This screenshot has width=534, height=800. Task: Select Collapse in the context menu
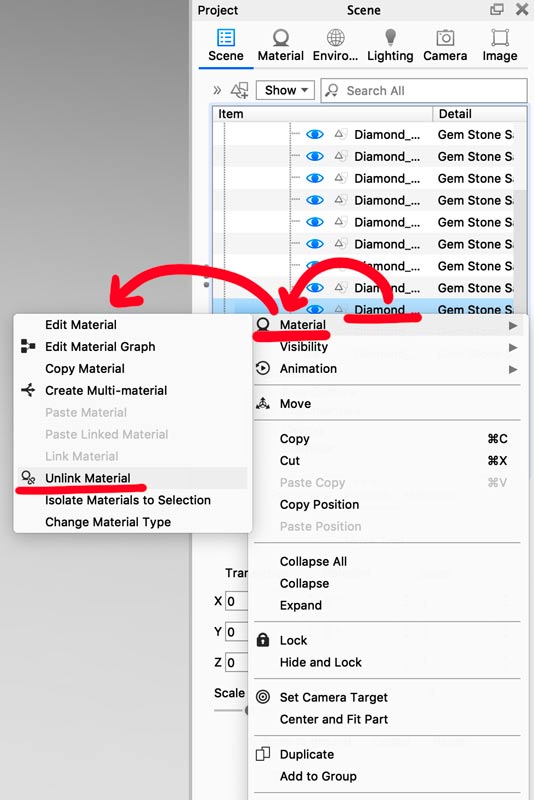pos(388,584)
